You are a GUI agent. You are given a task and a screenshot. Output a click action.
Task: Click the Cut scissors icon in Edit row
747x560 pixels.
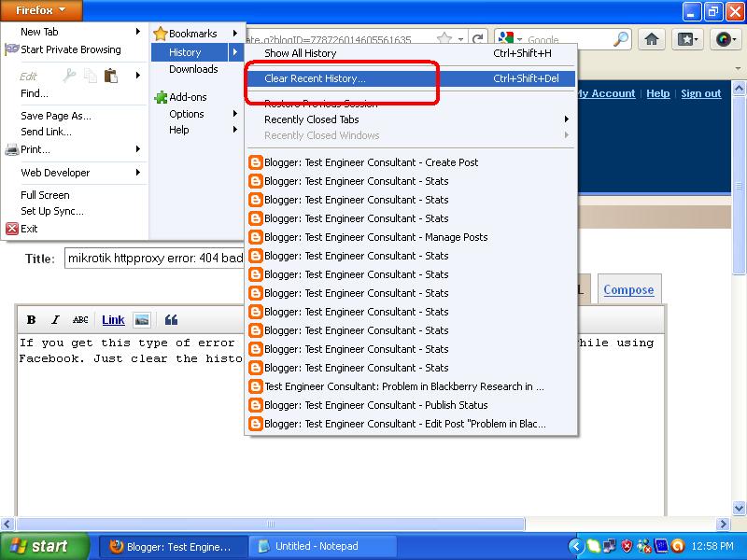click(x=69, y=76)
